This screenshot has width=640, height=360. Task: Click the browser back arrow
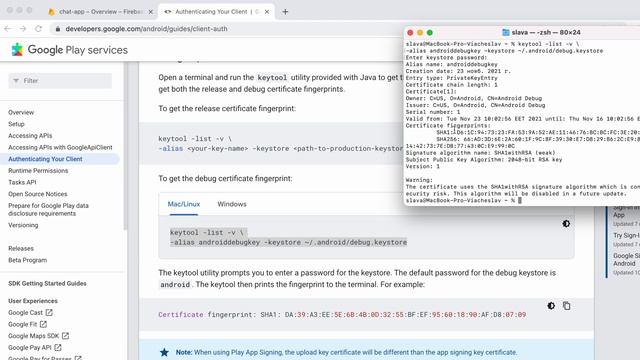(x=7, y=29)
